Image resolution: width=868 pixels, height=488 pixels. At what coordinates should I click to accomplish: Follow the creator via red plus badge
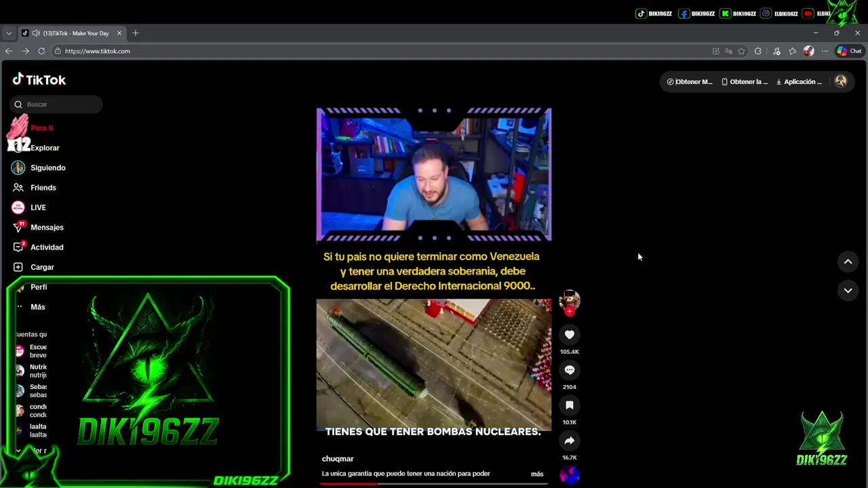click(x=570, y=312)
